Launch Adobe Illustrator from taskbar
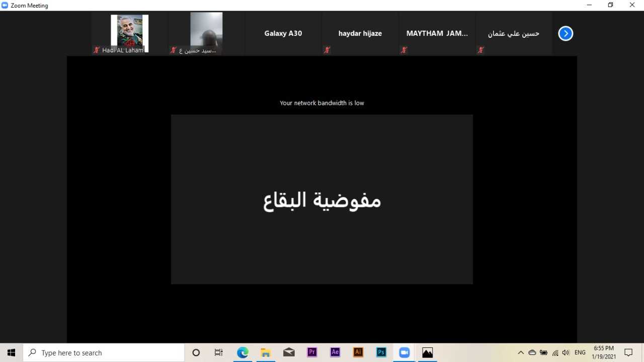Screen dimensions: 644x362 358,352
